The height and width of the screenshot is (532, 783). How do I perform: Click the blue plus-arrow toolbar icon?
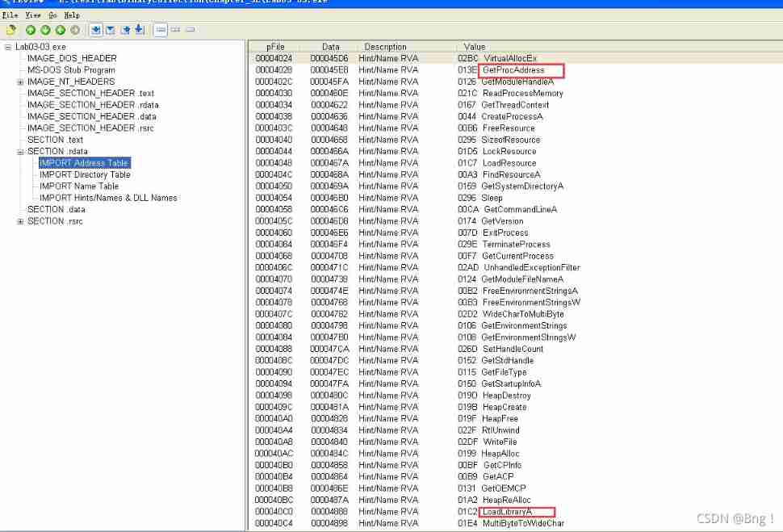click(138, 30)
